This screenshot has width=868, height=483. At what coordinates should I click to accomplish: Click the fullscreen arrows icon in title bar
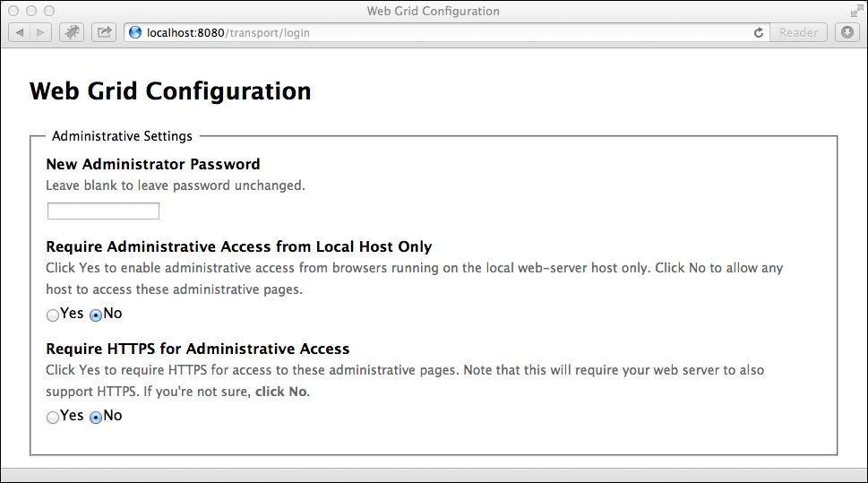tap(855, 11)
